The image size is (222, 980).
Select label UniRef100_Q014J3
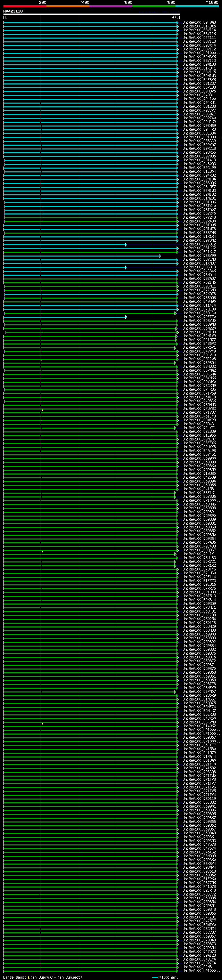click(x=199, y=160)
